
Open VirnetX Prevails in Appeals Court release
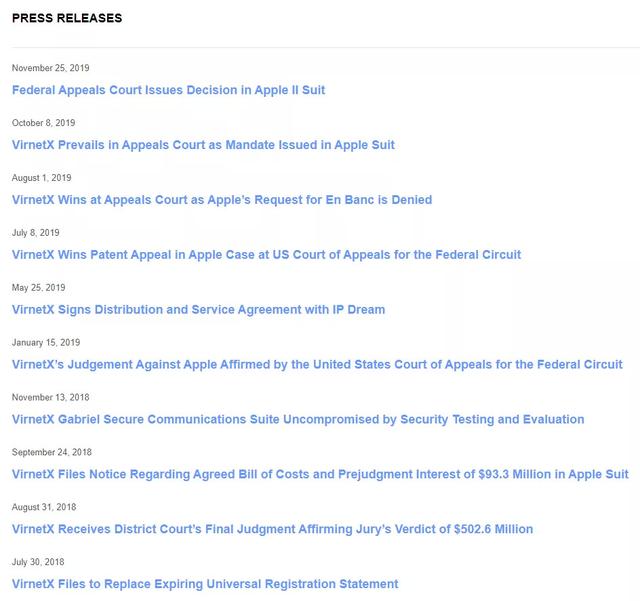pos(203,145)
